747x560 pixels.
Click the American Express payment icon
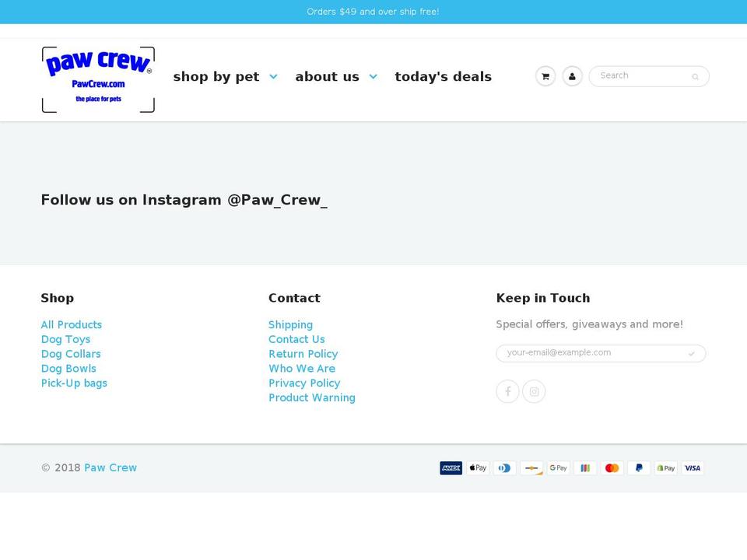tap(451, 468)
